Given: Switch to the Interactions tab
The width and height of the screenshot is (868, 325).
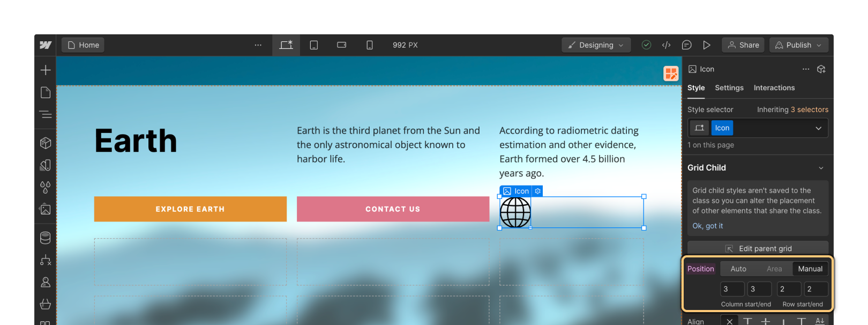Looking at the screenshot, I should (774, 88).
